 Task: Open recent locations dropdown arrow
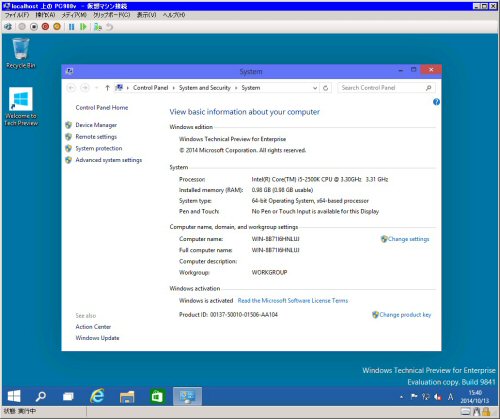pos(96,88)
